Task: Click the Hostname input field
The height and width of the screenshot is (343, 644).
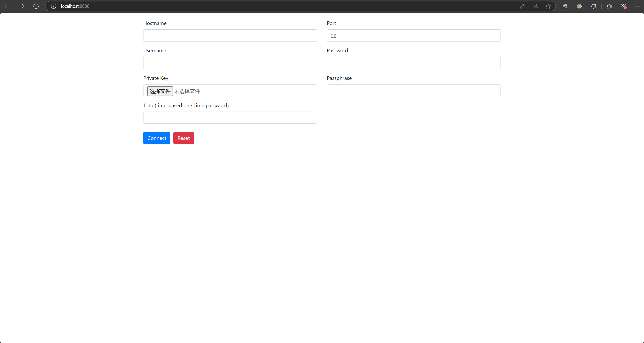Action: click(x=230, y=36)
